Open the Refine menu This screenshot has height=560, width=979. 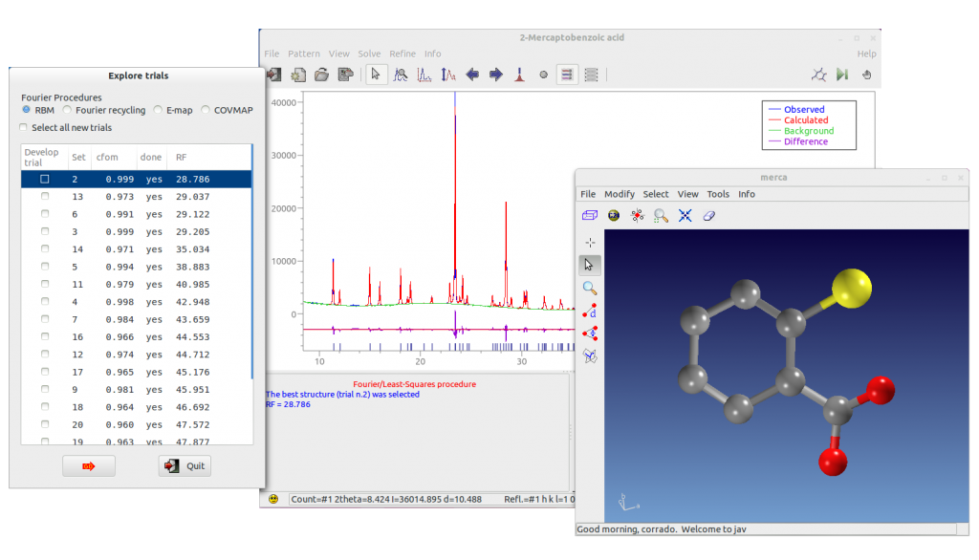coord(402,54)
